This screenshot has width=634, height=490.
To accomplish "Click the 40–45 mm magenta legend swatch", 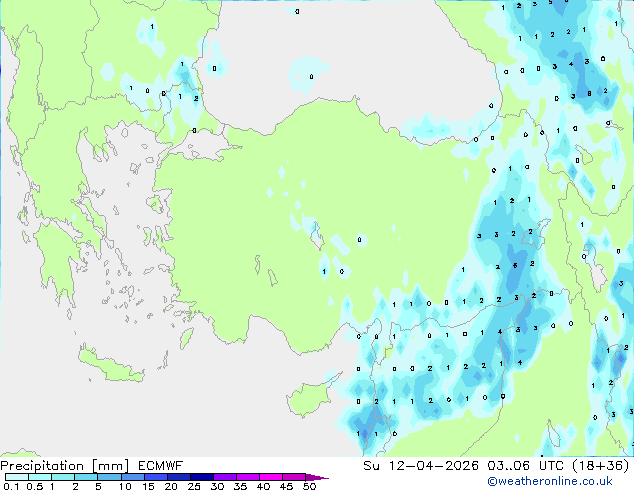I will coord(271,477).
